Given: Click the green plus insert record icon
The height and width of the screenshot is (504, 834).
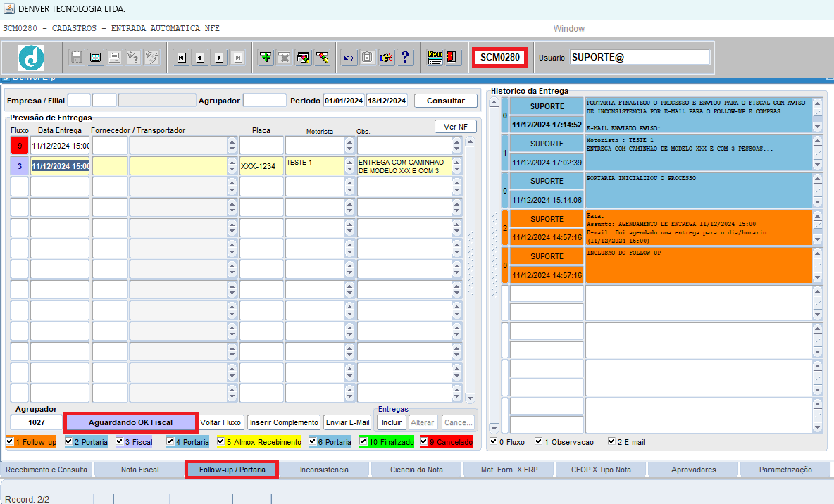Looking at the screenshot, I should 266,58.
